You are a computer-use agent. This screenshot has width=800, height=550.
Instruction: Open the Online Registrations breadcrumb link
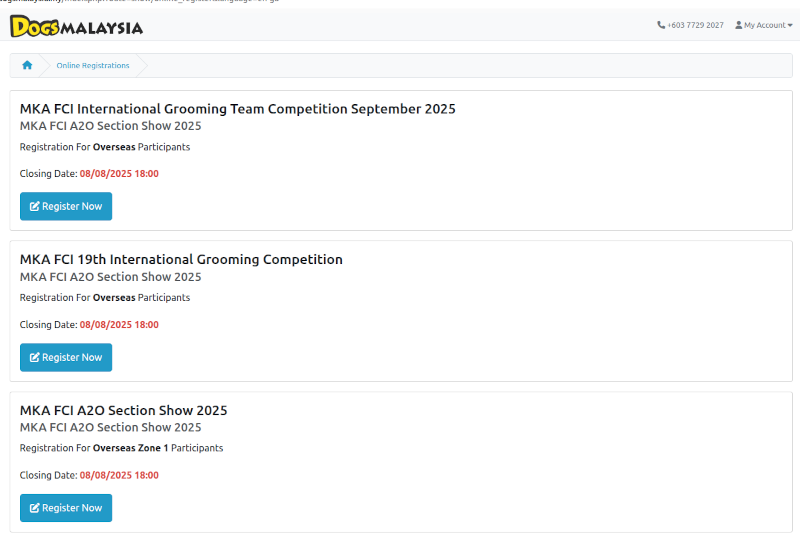(93, 65)
